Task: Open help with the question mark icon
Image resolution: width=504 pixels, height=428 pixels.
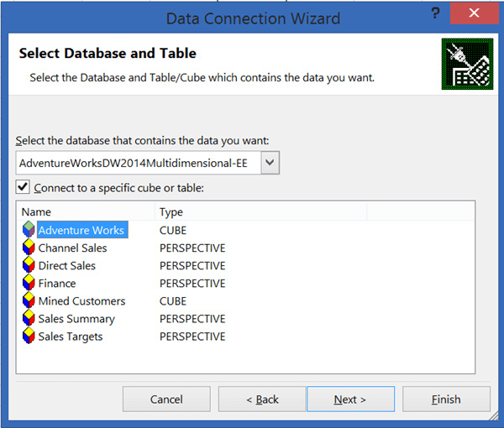Action: click(x=435, y=13)
